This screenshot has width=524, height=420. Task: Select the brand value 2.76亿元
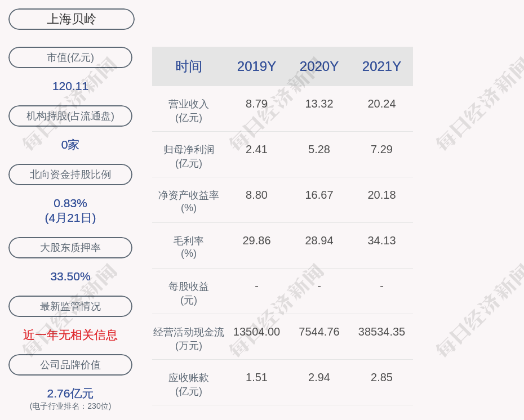pos(70,394)
